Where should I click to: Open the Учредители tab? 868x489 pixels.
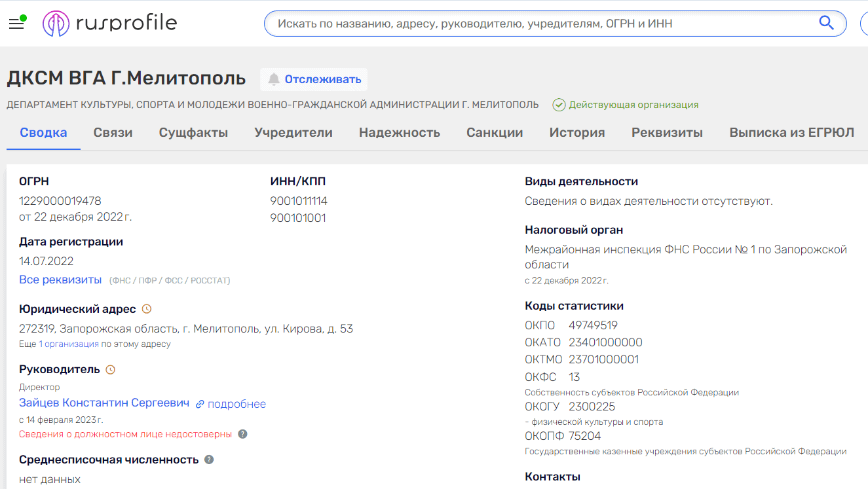[x=293, y=133]
